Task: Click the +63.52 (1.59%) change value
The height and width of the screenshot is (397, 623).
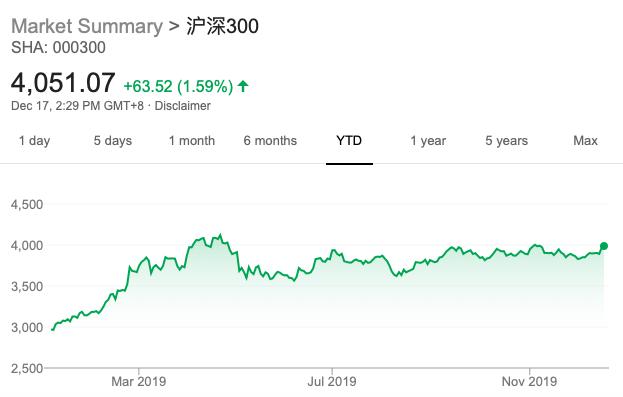Action: pos(178,86)
